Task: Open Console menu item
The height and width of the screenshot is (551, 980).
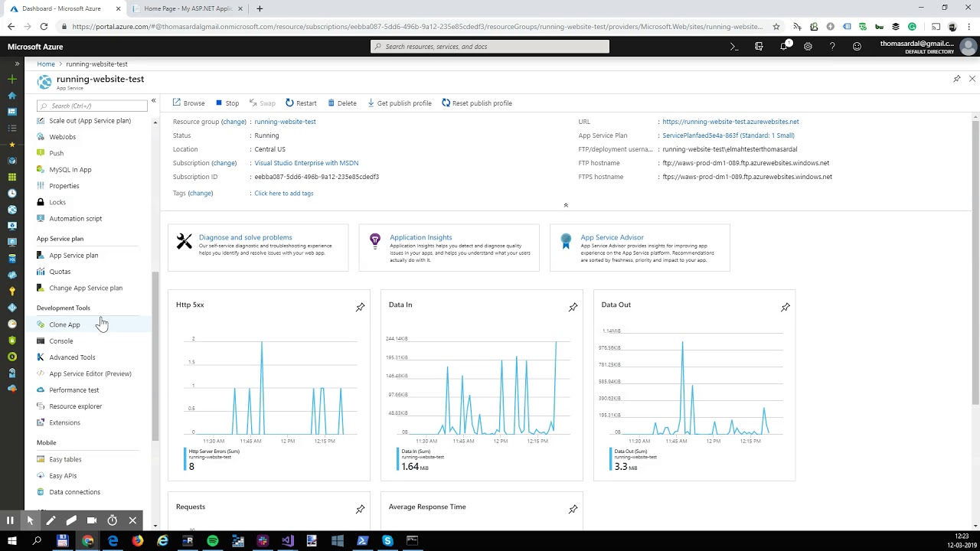Action: (61, 341)
